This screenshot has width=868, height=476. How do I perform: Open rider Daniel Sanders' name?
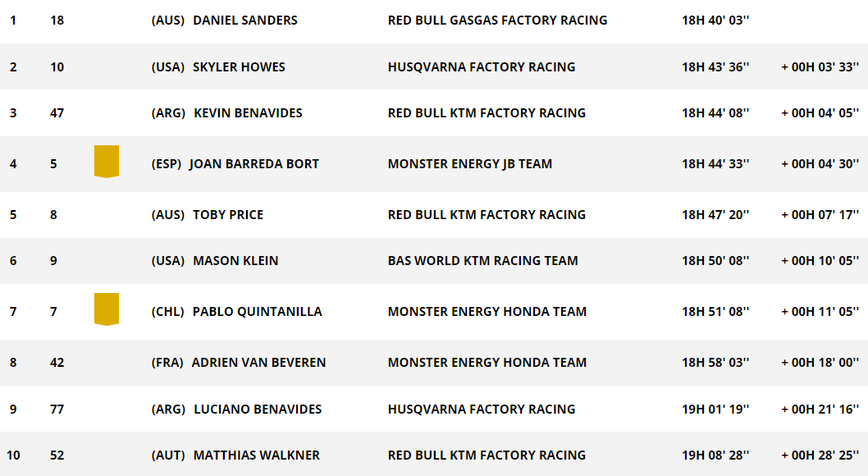[x=244, y=21]
